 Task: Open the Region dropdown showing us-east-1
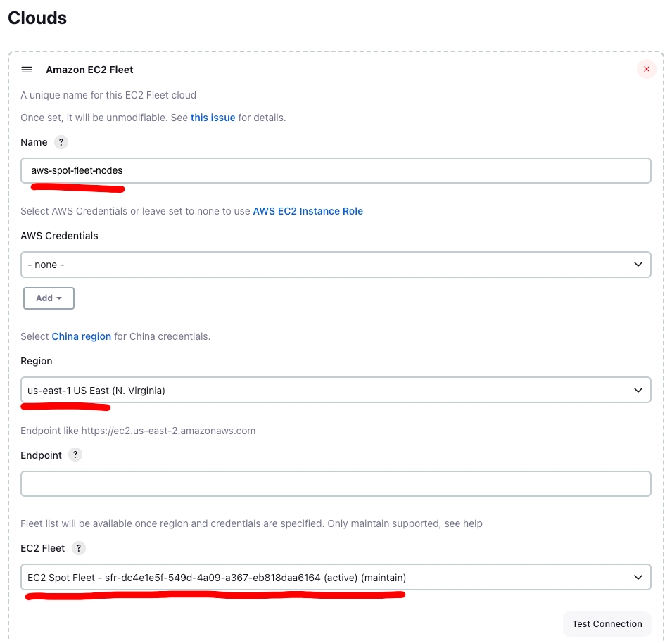pyautogui.click(x=336, y=390)
